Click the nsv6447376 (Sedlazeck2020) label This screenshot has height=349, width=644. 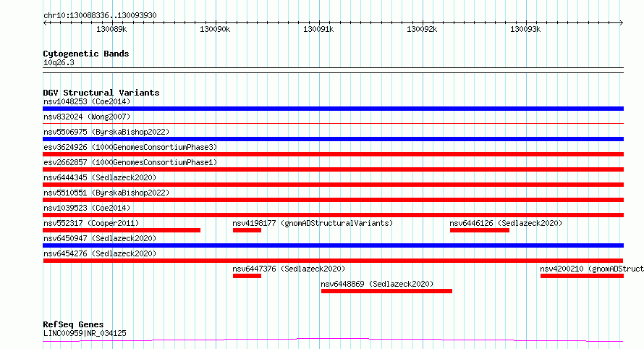pos(289,269)
